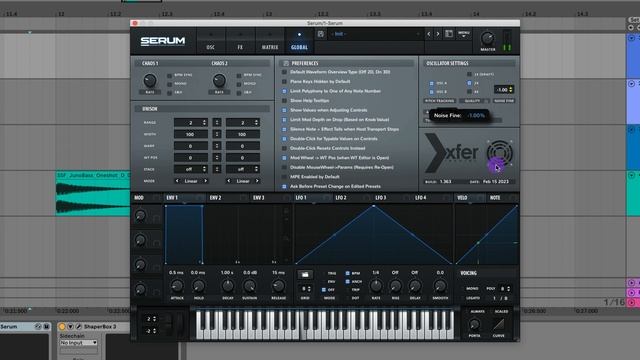Select previous right Unison Mode arrow
Image resolution: width=640 pixels, height=360 pixels.
(229, 181)
